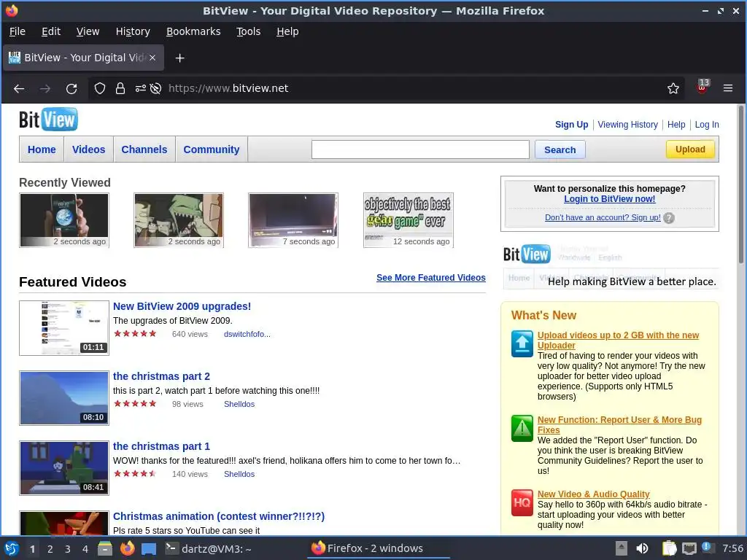Open the Tools menu
The height and width of the screenshot is (560, 747).
coord(248,31)
